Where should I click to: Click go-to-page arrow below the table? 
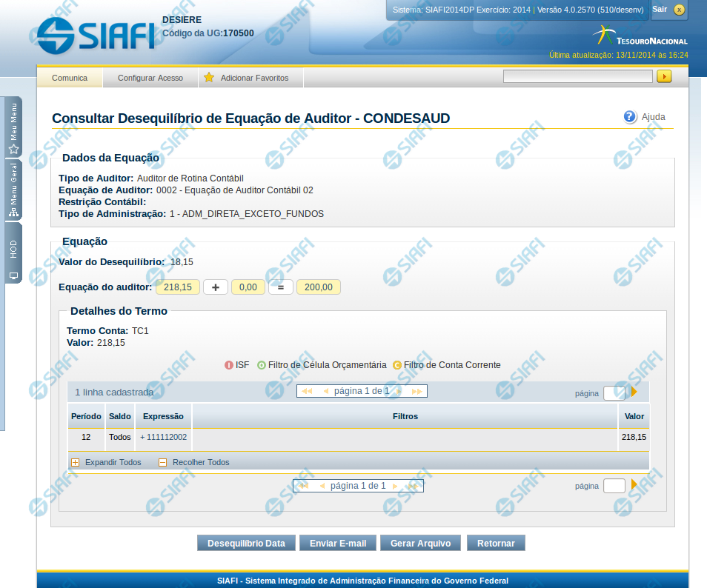[x=634, y=485]
